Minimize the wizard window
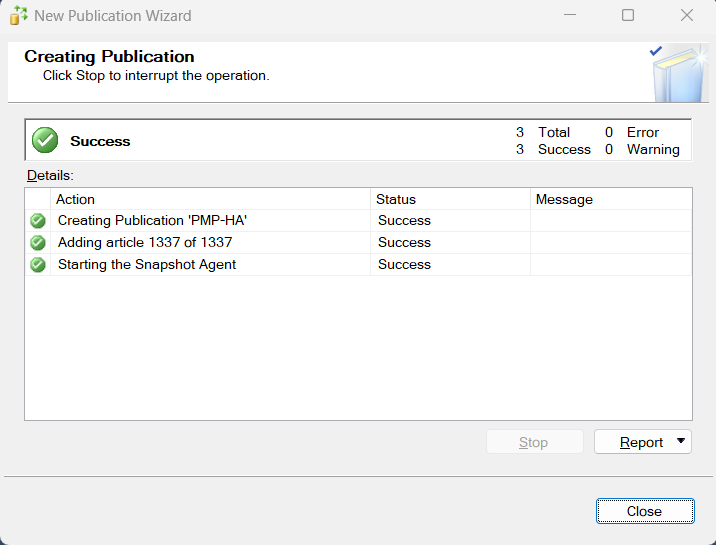The width and height of the screenshot is (716, 545). coord(569,15)
